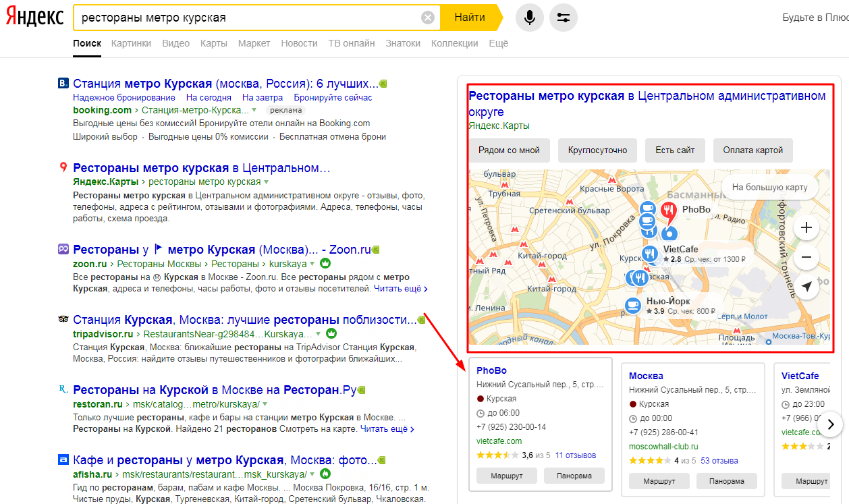
Task: Select the Нью-Йорк cafe marker on the map
Action: 633,306
